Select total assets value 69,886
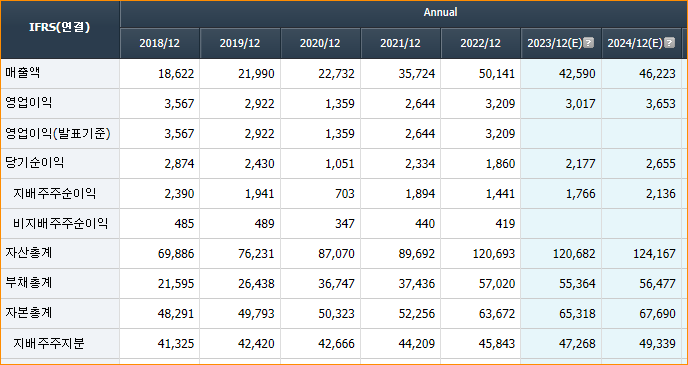Image resolution: width=688 pixels, height=365 pixels. pos(176,254)
